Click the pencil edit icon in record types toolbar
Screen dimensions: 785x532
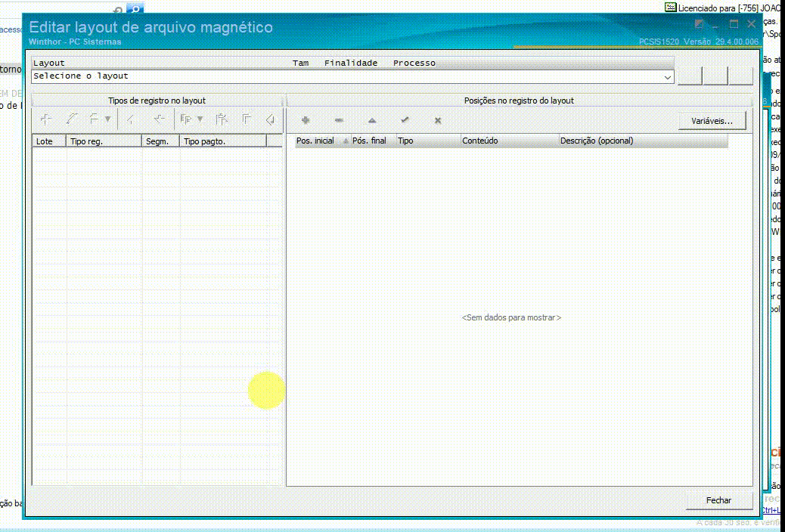tap(72, 119)
